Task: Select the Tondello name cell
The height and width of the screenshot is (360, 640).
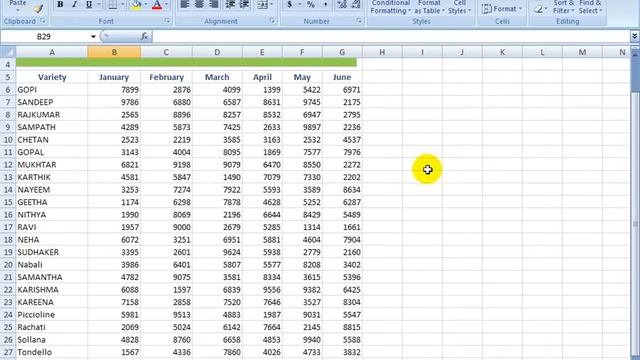Action: click(52, 352)
